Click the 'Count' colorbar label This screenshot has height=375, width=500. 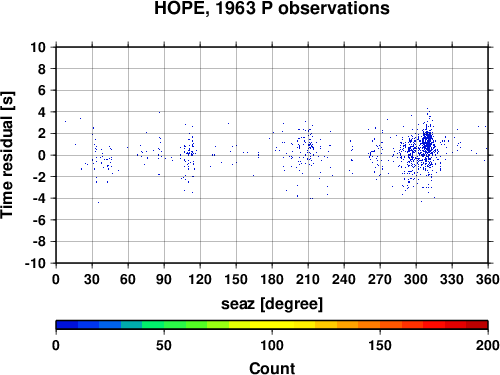coord(272,368)
